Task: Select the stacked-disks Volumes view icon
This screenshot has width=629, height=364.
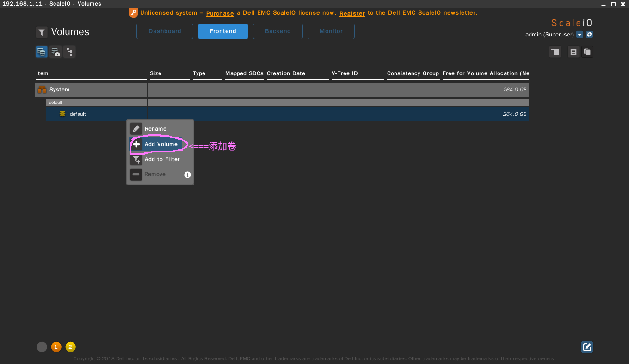Action: (x=42, y=52)
